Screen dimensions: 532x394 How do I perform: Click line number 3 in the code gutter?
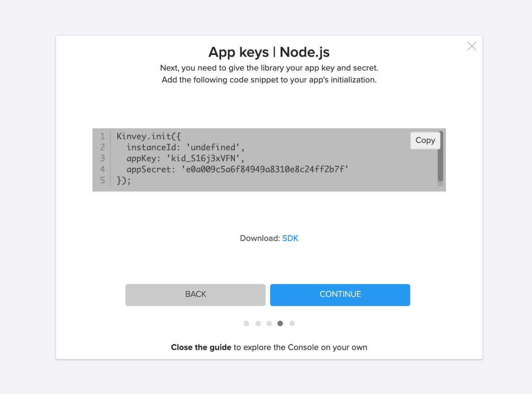pyautogui.click(x=102, y=159)
